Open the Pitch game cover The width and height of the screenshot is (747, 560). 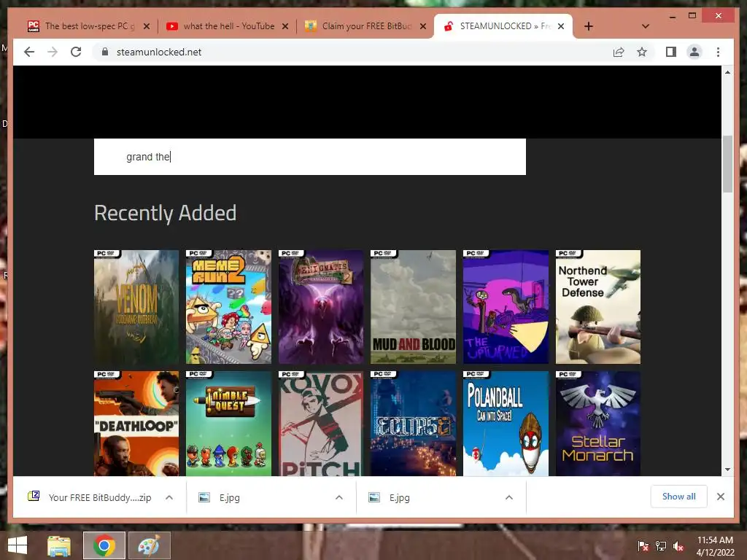[x=321, y=424]
